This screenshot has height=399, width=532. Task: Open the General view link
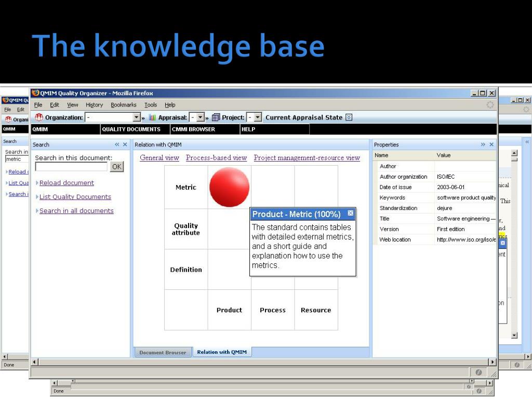[159, 158]
